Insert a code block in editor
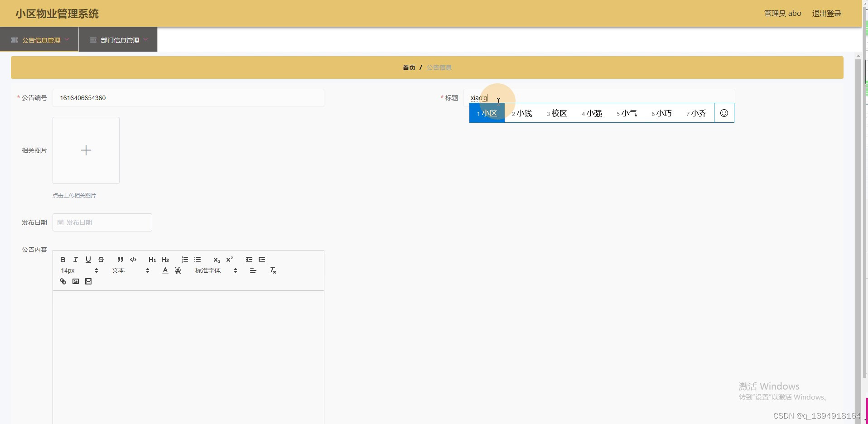 click(133, 260)
